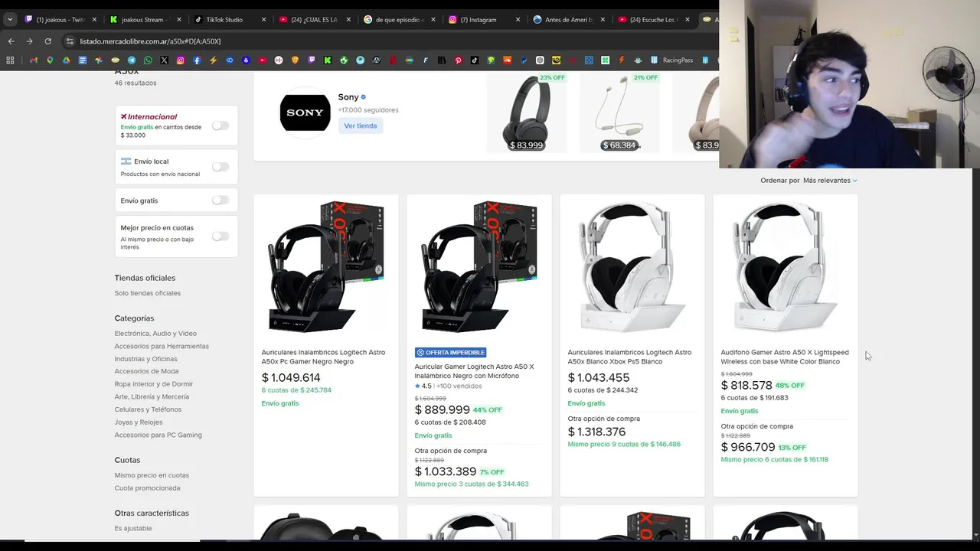980x551 pixels.
Task: Open the YouTube bookmark in bookmarks bar
Action: point(262,60)
